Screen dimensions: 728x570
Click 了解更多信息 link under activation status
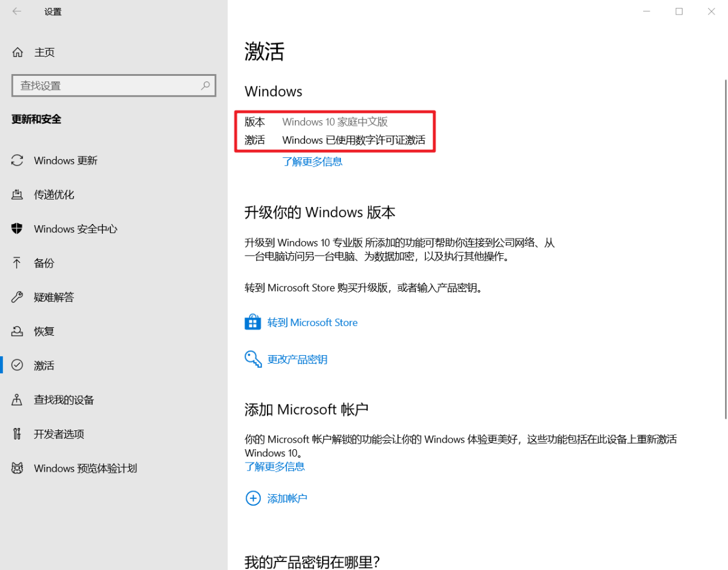(312, 161)
